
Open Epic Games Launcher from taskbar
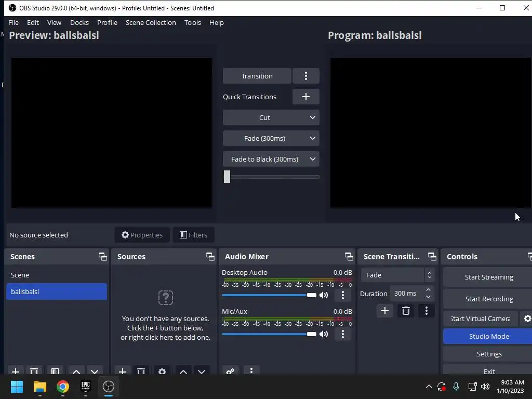tap(86, 387)
